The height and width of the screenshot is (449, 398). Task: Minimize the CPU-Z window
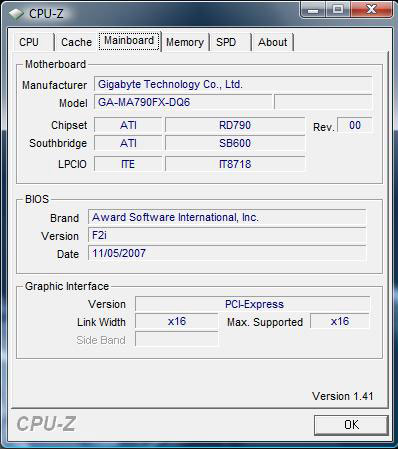click(x=312, y=9)
